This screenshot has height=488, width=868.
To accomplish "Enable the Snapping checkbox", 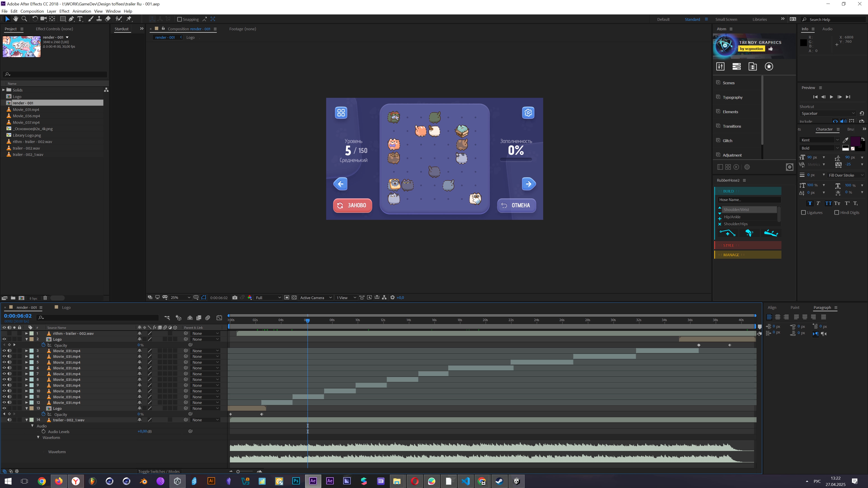I will (x=180, y=19).
